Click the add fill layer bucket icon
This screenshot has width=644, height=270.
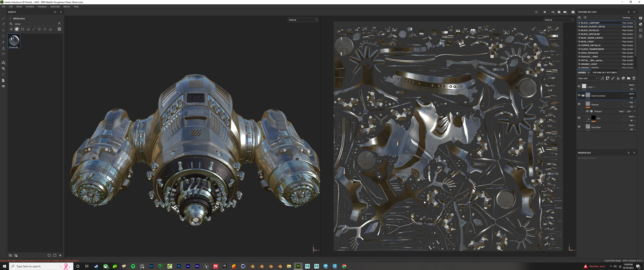tap(618, 78)
